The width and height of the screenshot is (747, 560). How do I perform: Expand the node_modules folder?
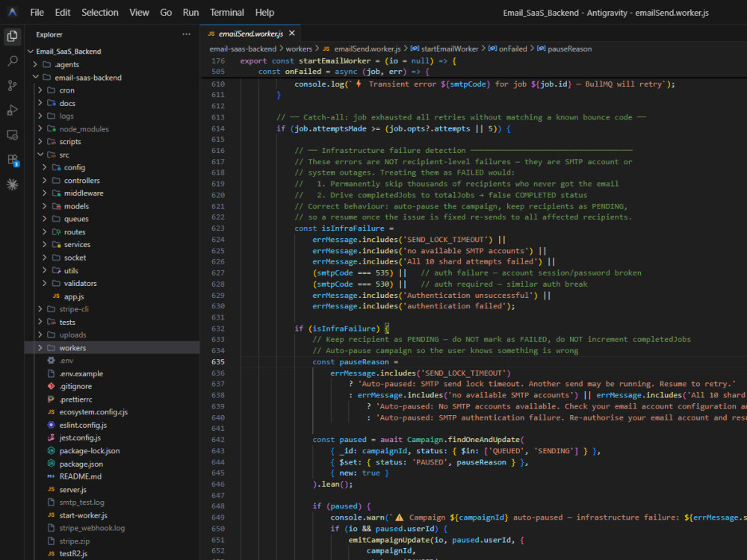84,128
